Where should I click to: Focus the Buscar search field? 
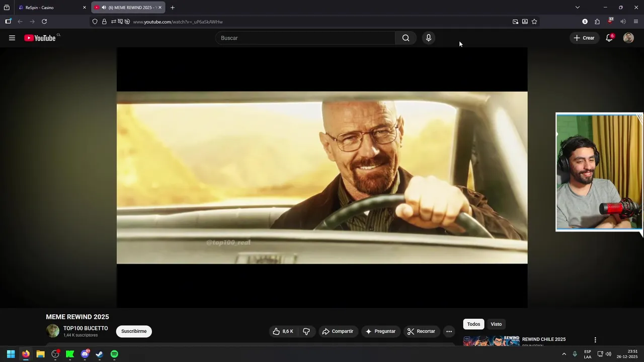pos(305,38)
